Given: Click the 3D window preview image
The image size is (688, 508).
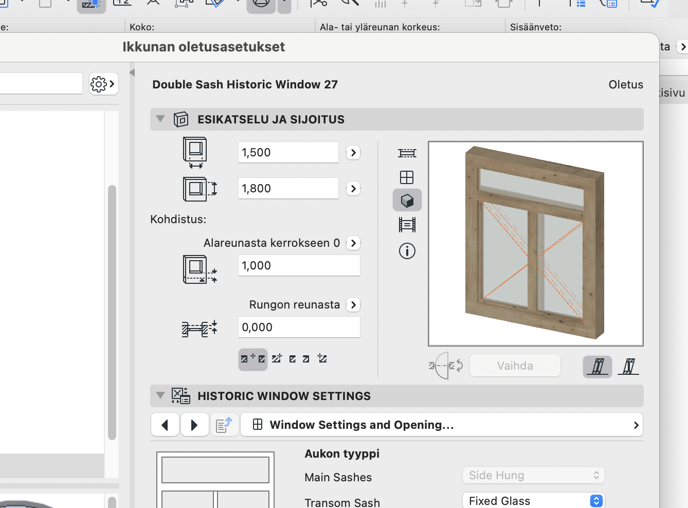Looking at the screenshot, I should point(536,243).
